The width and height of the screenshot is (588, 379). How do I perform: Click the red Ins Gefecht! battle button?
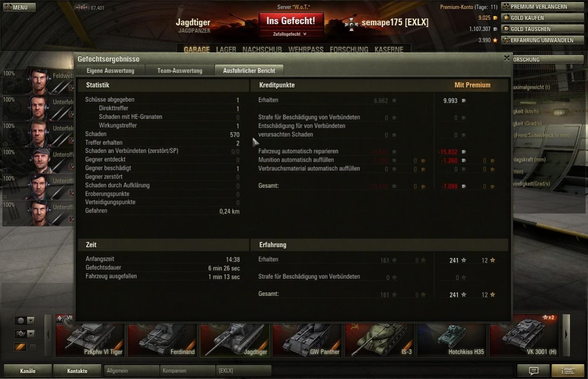point(291,21)
